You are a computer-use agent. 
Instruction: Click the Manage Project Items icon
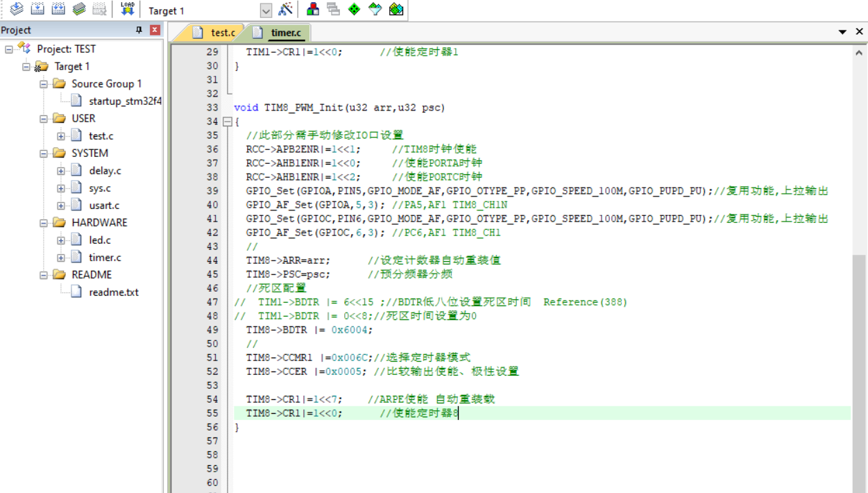click(312, 9)
